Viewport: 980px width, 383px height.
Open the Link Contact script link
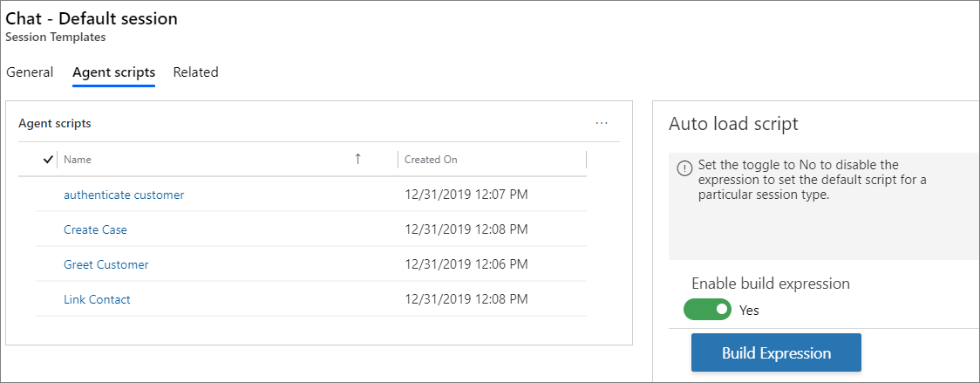point(97,300)
